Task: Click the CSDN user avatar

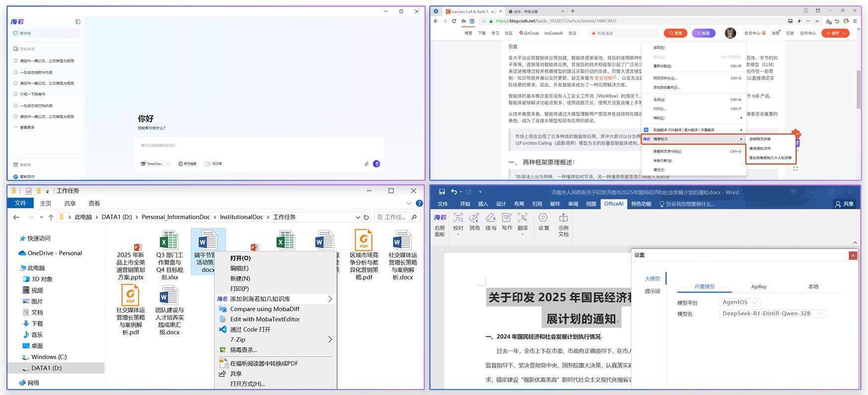Action: [x=730, y=33]
